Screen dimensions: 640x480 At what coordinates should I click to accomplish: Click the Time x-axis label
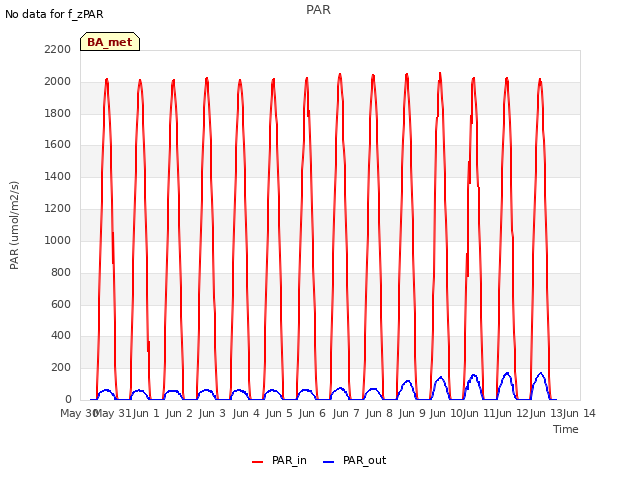(x=566, y=429)
